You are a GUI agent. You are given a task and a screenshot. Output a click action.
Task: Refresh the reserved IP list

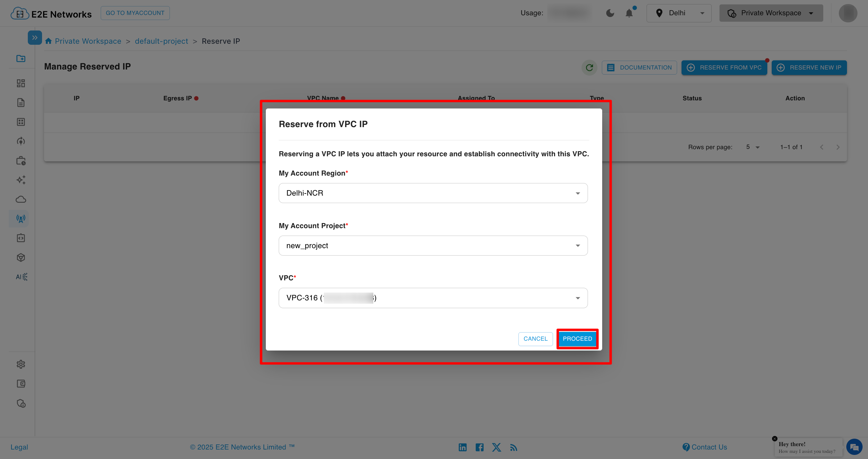coord(589,67)
